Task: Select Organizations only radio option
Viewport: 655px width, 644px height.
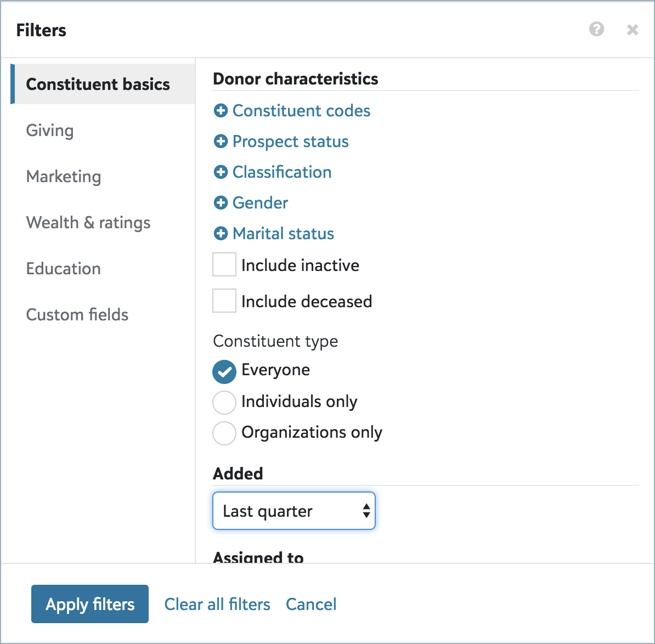Action: click(224, 433)
